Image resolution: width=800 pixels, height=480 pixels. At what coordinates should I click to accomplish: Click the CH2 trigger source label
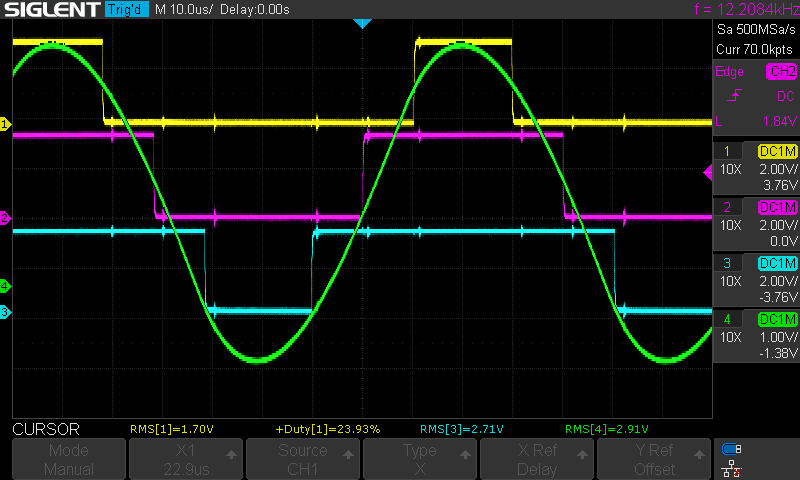(780, 72)
